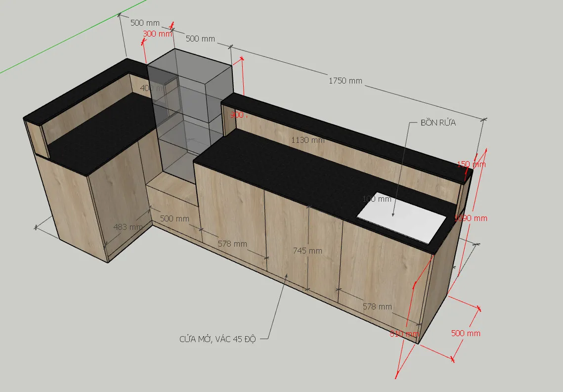Select the 1130 mm dimension text

307,140
